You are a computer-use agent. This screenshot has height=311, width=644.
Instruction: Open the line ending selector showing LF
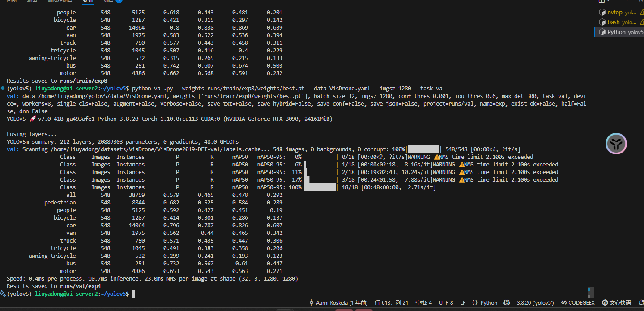463,303
